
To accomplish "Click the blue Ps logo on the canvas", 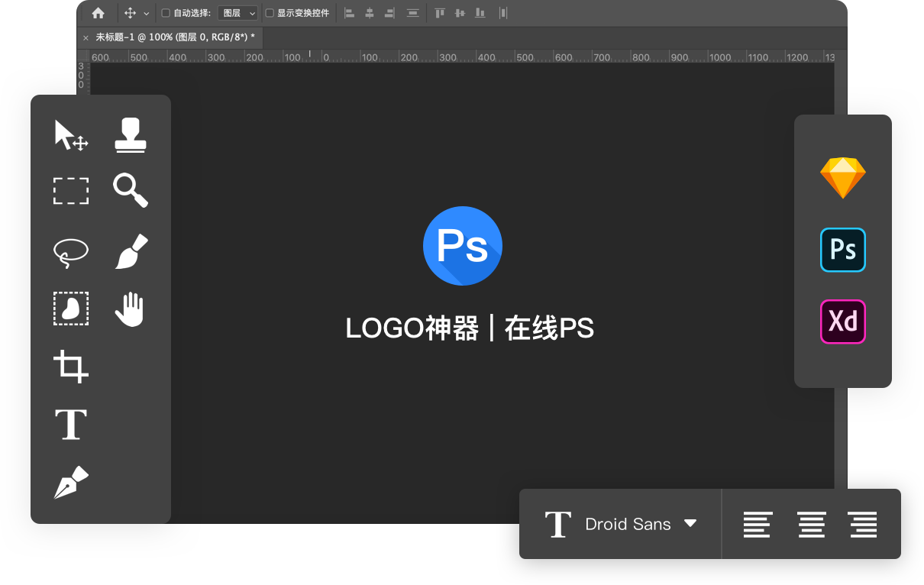I will (463, 246).
